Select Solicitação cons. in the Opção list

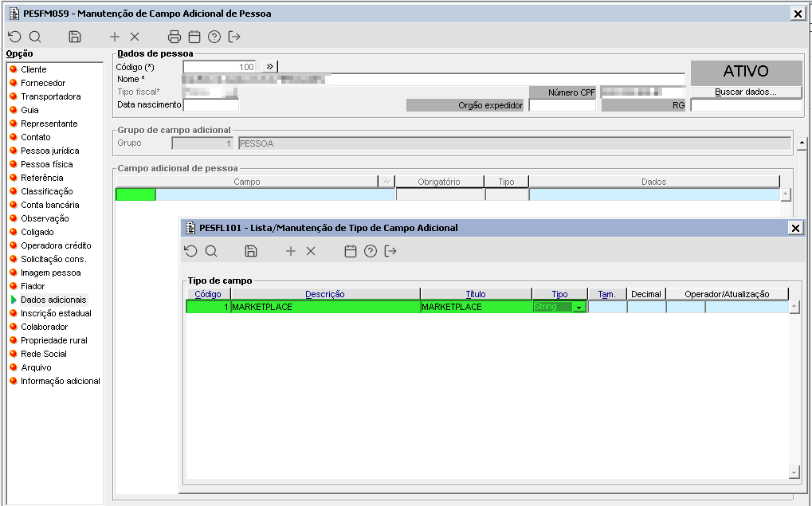coord(53,259)
